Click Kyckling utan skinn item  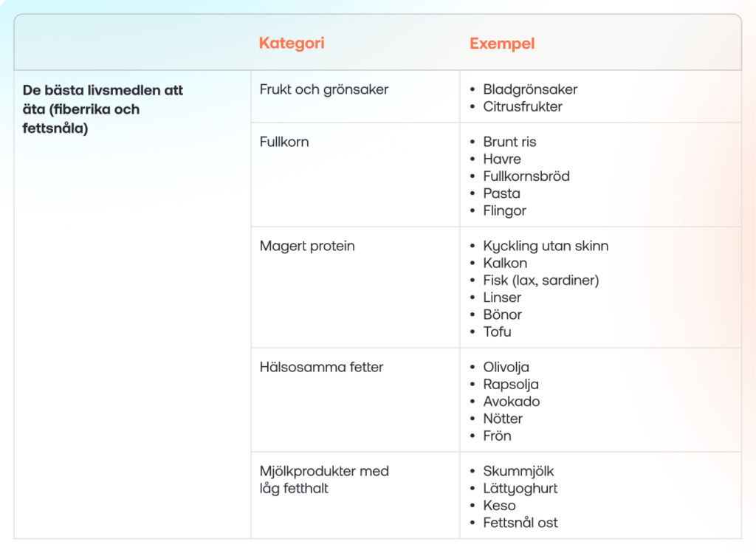pos(546,246)
